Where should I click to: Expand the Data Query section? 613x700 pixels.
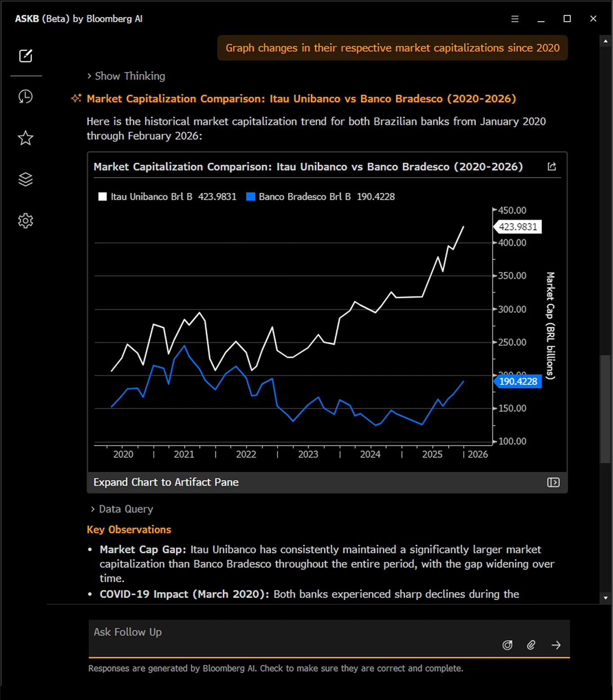tap(121, 508)
